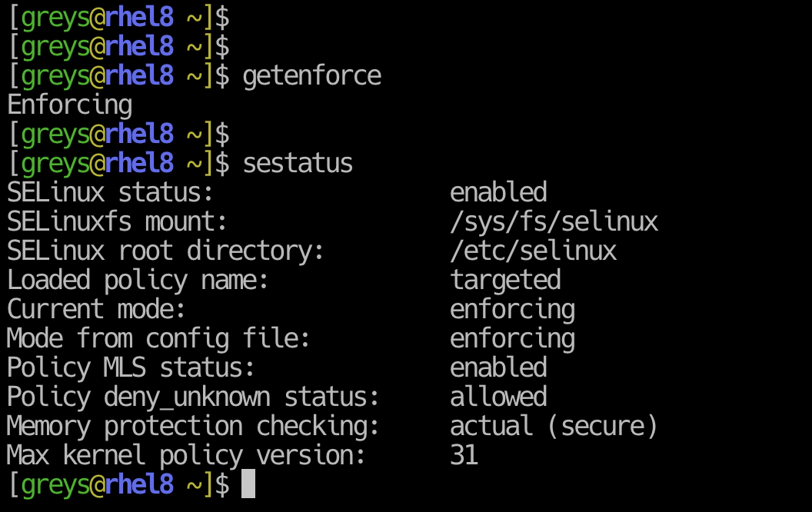The image size is (812, 512).
Task: Click the actual (secure) memory protection value
Action: click(x=554, y=427)
